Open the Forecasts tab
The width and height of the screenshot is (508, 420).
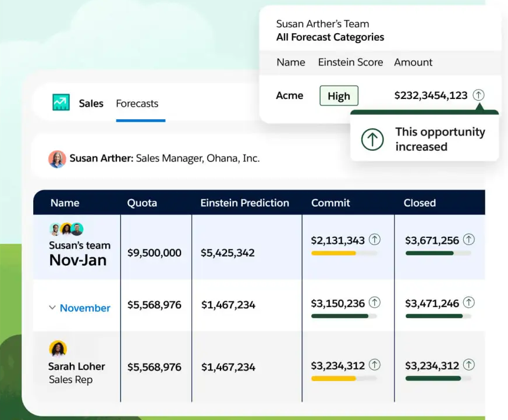tap(137, 104)
